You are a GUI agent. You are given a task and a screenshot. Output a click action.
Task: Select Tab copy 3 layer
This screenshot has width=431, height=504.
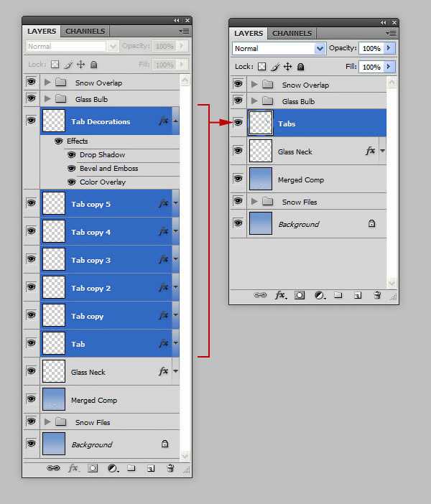click(110, 259)
